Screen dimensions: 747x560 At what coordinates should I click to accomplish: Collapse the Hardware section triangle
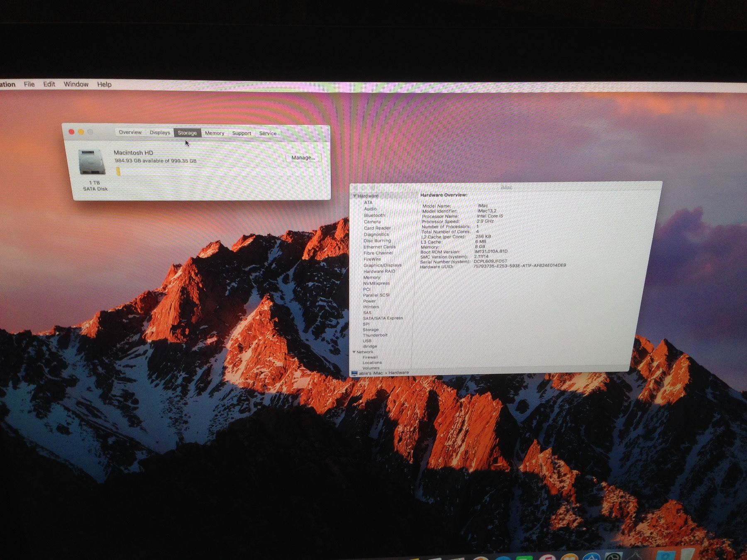coord(355,196)
